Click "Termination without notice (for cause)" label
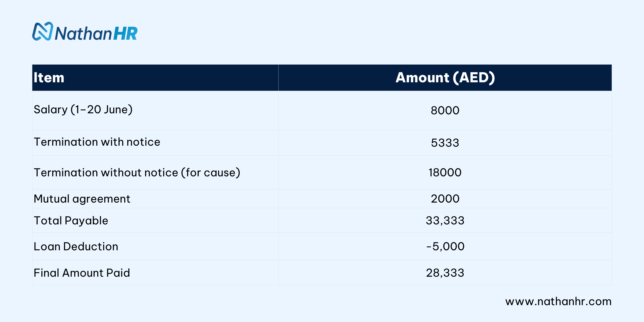644x322 pixels. (137, 172)
